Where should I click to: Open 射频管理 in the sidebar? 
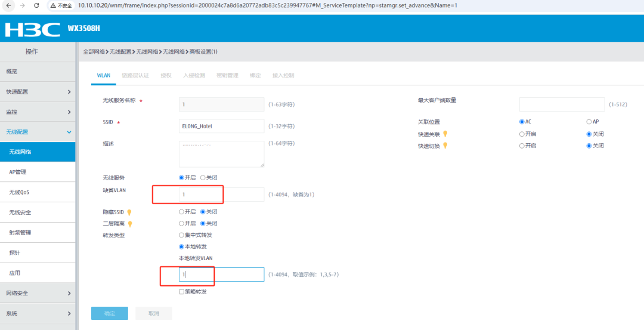coord(38,232)
